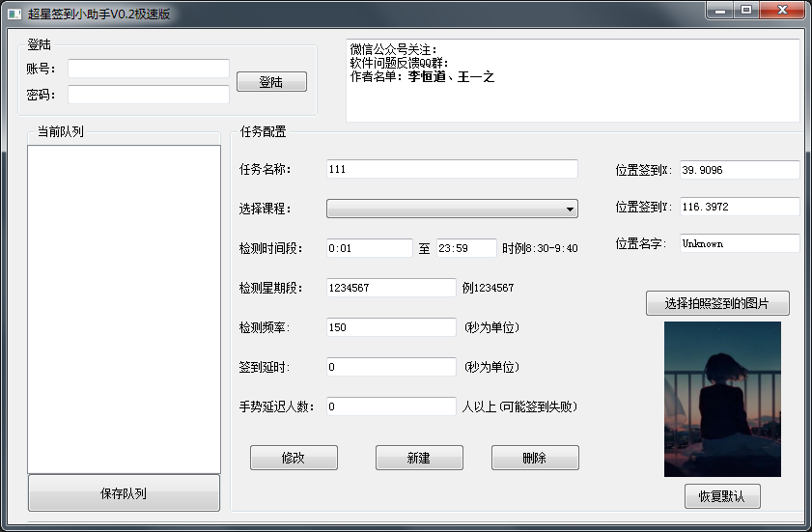The image size is (812, 532).
Task: Click the 保存队列 save queue button
Action: 124,493
